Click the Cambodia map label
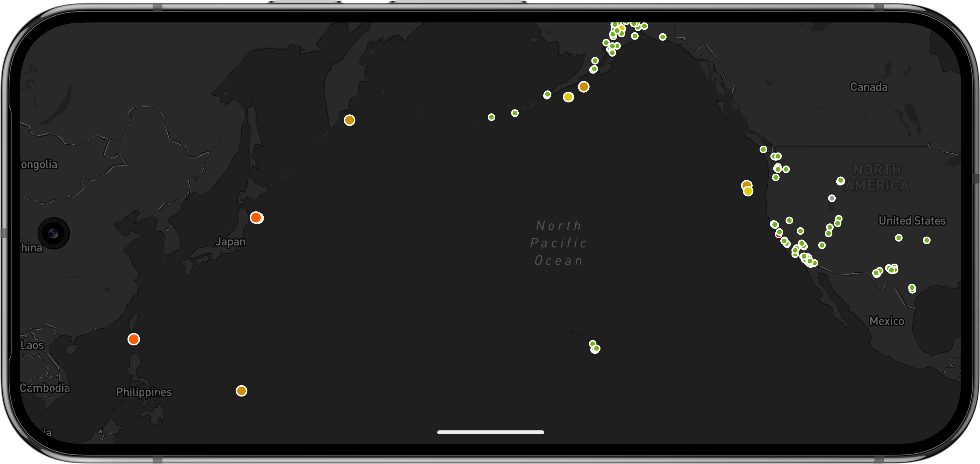 coord(45,388)
